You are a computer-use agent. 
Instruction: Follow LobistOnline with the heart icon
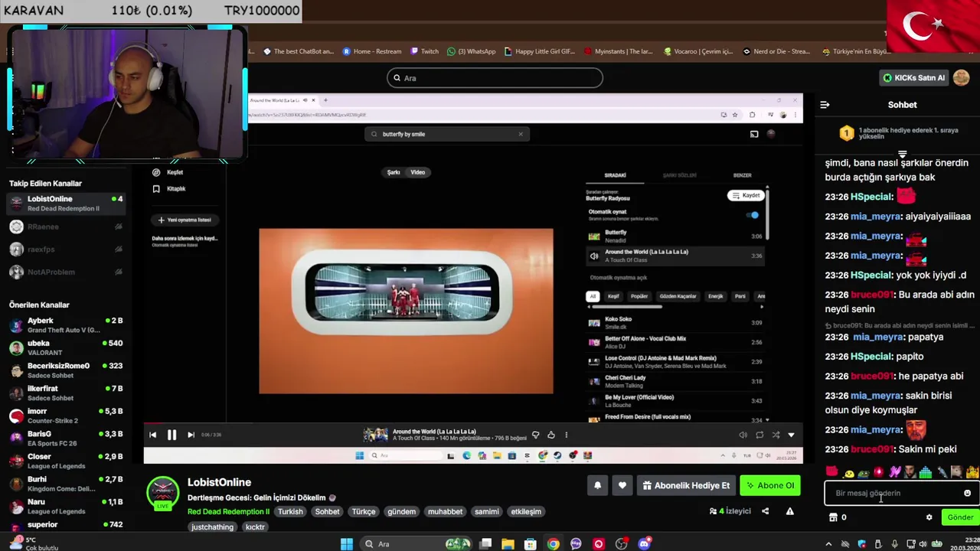coord(622,485)
